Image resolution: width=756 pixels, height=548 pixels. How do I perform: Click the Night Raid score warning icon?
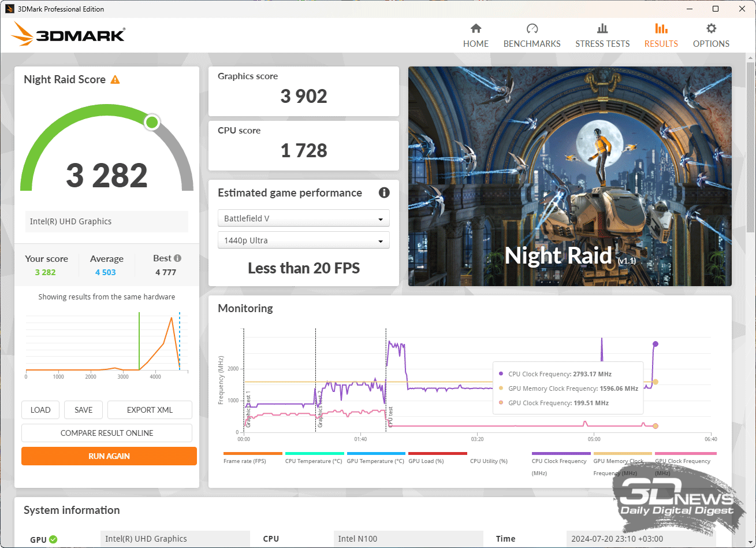tap(115, 80)
